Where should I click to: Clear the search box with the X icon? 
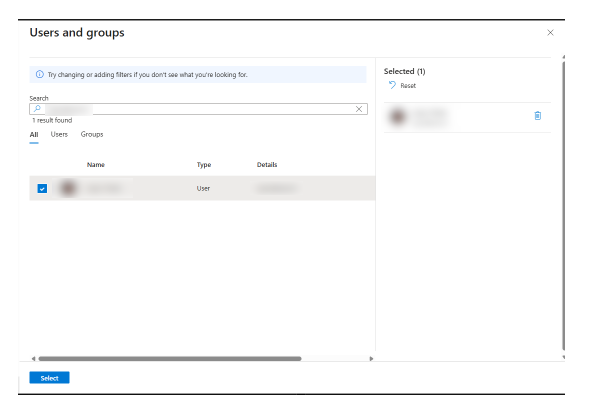click(359, 109)
